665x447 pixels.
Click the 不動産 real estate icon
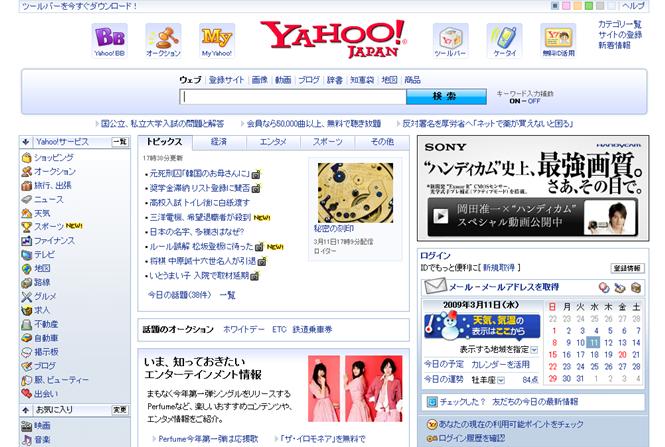(27, 324)
